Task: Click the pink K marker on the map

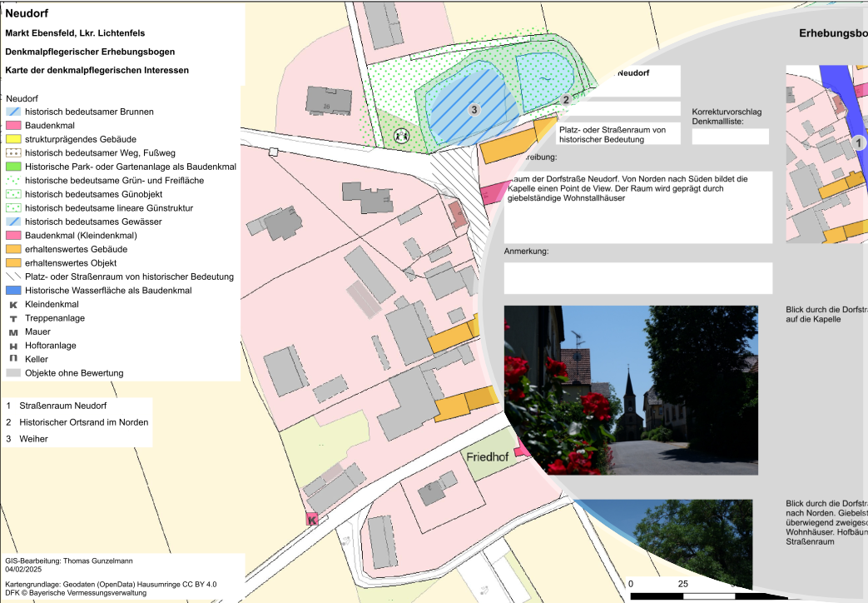Action: coord(312,519)
